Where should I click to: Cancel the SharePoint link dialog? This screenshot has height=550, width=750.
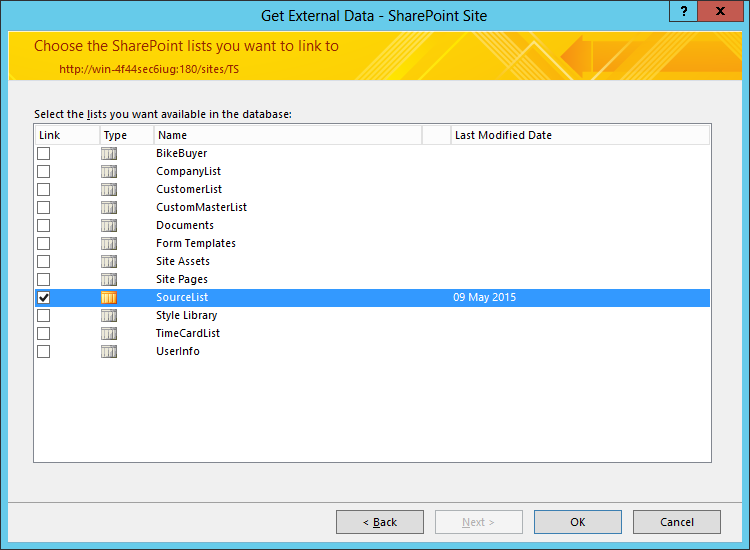(x=677, y=522)
